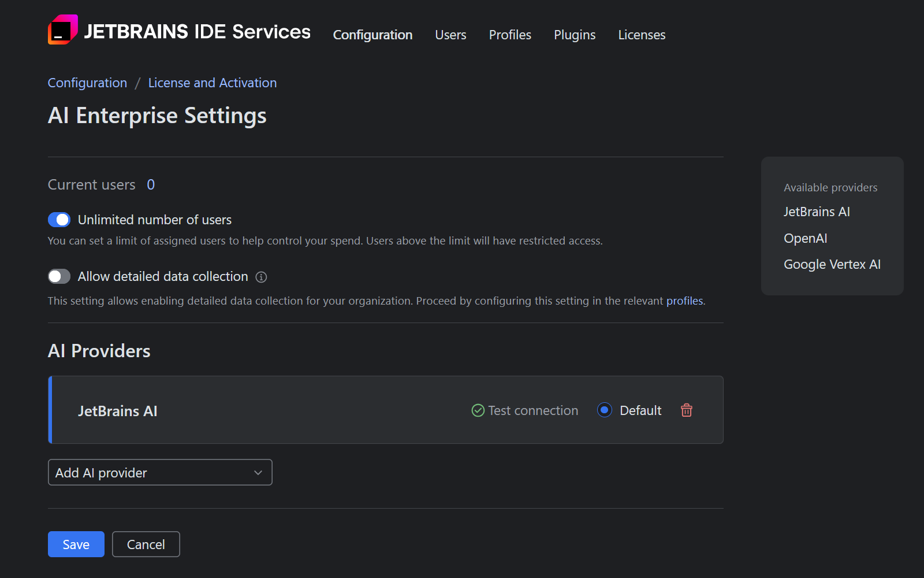The image size is (924, 578).
Task: Switch to the Users section
Action: pyautogui.click(x=450, y=35)
